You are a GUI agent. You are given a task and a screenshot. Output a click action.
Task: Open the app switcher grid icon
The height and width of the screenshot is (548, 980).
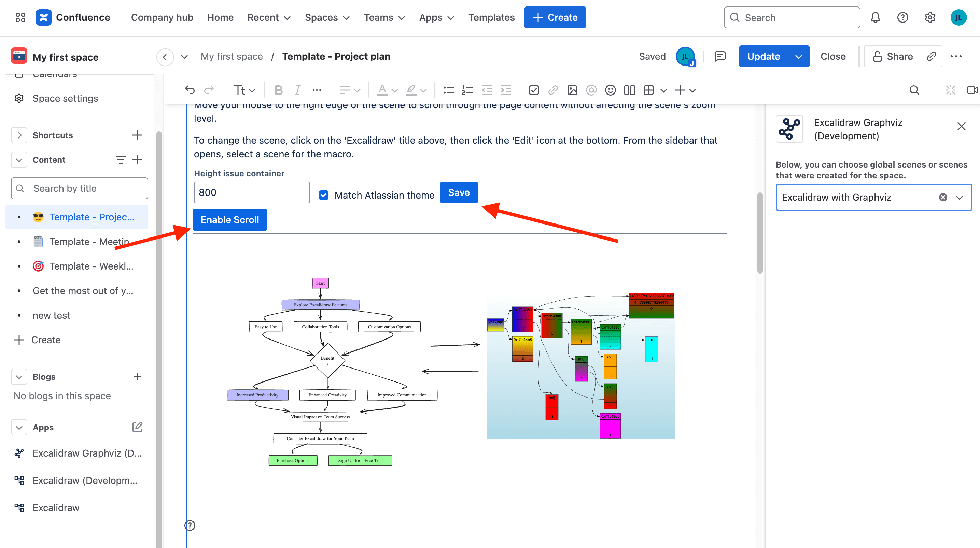click(x=20, y=17)
